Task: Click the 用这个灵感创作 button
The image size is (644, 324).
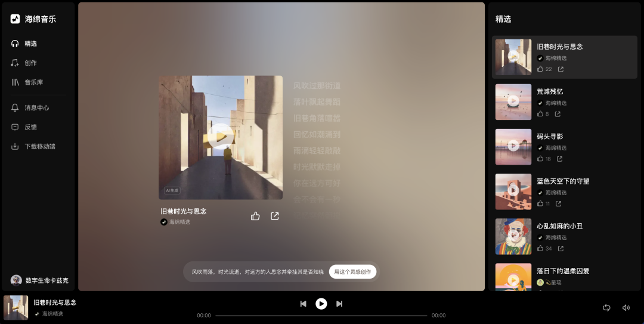Action: 352,271
